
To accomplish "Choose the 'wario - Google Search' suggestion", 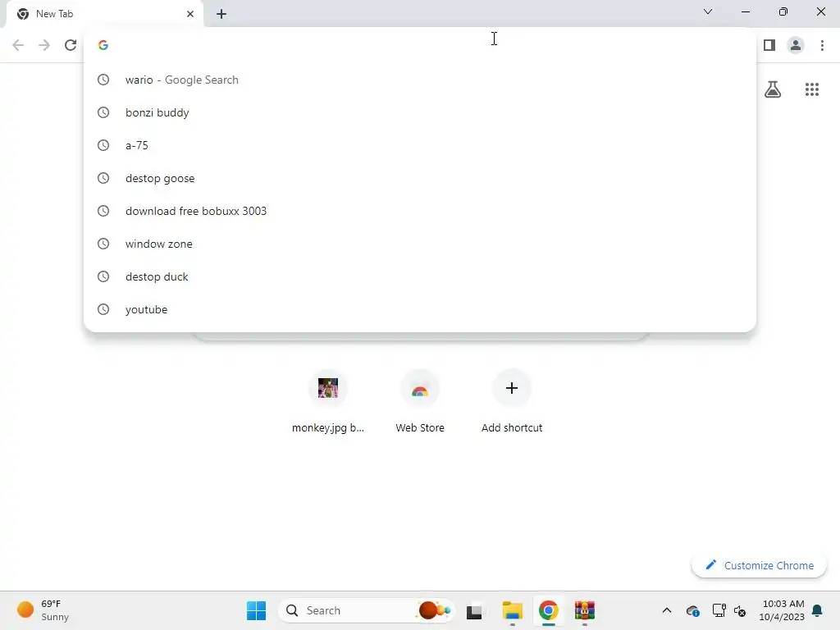I will click(419, 80).
